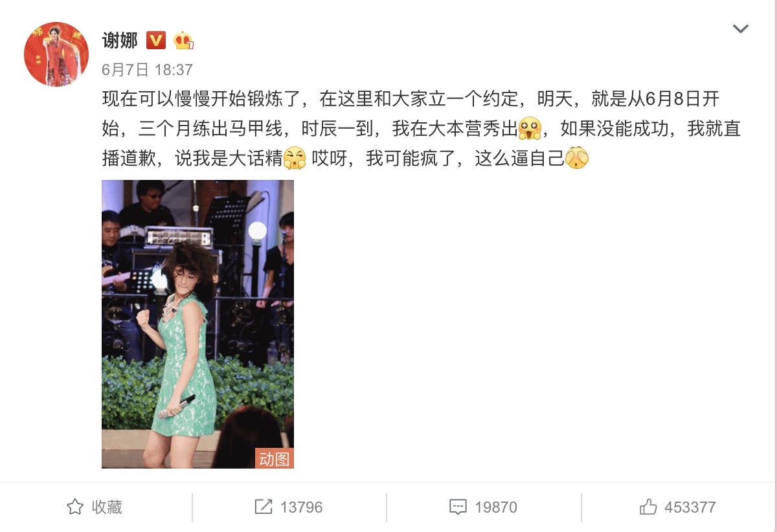Open the 6月7日 18:37 timestamp link
This screenshot has height=532, width=777.
[x=148, y=70]
